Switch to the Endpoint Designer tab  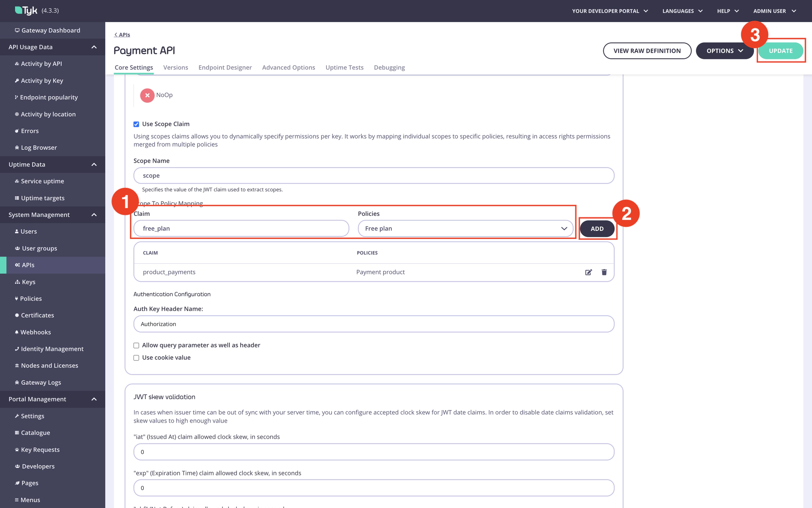pyautogui.click(x=225, y=67)
